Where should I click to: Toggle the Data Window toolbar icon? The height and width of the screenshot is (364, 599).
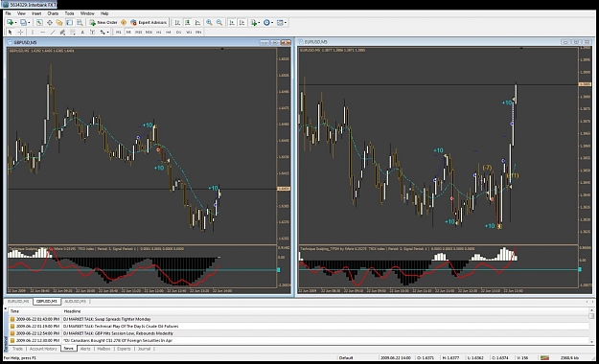click(x=50, y=23)
